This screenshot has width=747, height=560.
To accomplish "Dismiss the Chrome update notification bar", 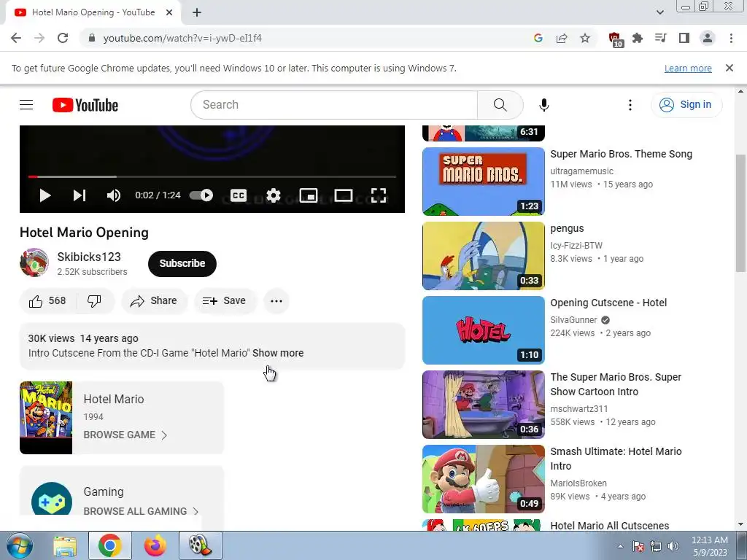I will 729,68.
